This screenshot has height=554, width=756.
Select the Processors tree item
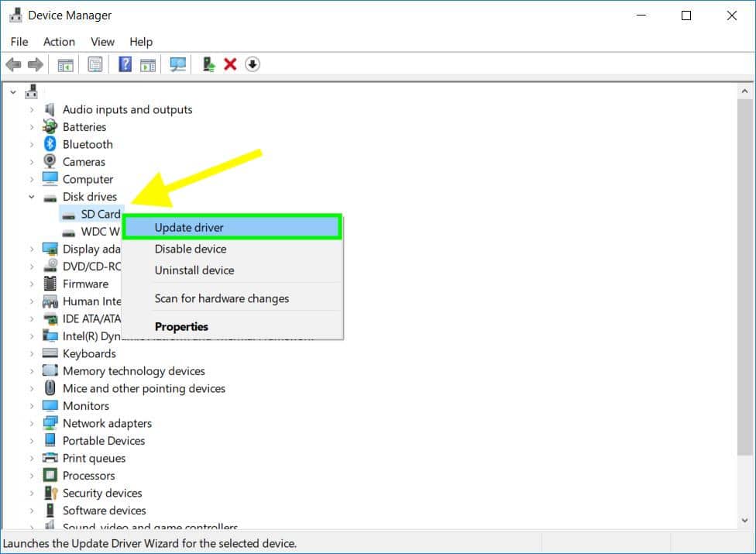[88, 476]
